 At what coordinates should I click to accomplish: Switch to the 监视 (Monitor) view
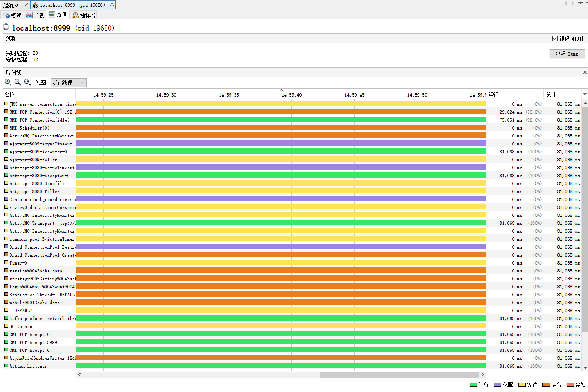coord(35,15)
